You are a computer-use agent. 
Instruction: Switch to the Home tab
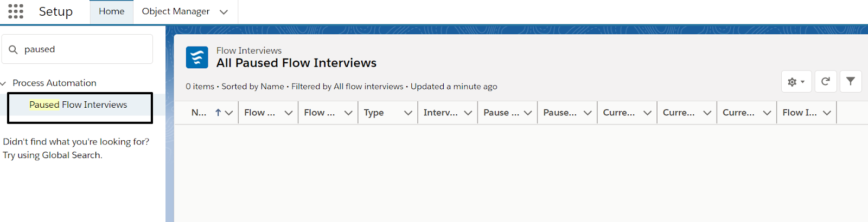pyautogui.click(x=112, y=11)
